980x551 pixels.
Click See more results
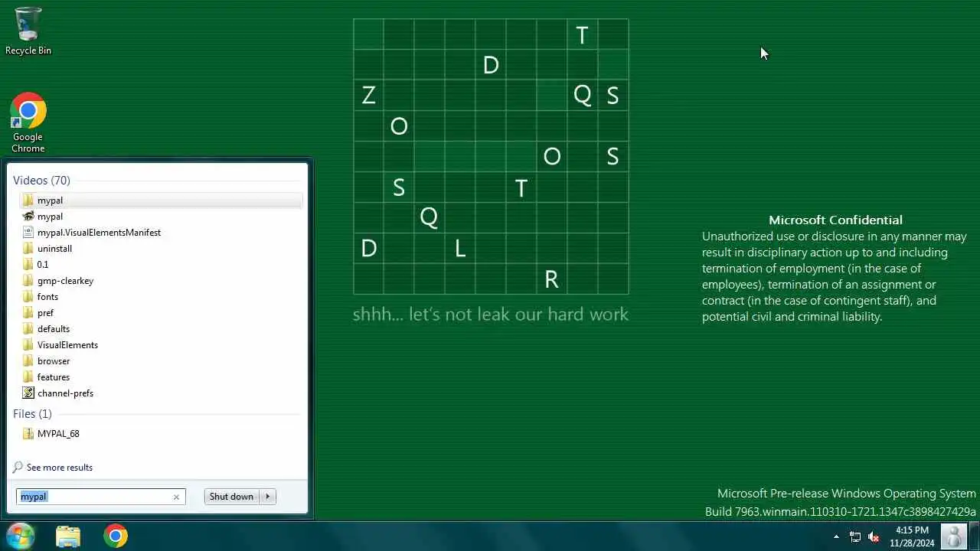click(60, 468)
